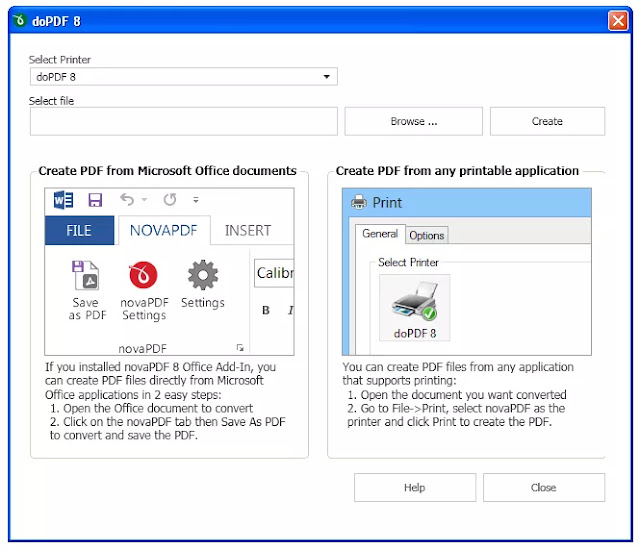Click "doPDF 8" in the window title
The image size is (640, 551).
point(56,21)
